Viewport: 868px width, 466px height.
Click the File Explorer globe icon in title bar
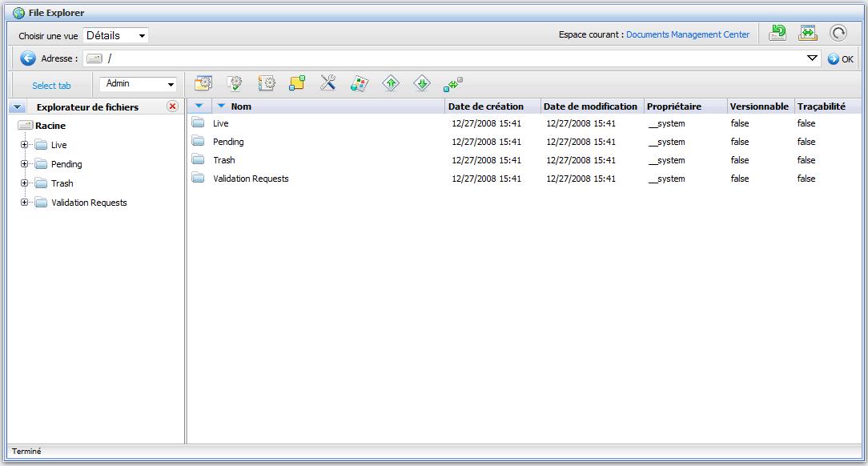19,13
